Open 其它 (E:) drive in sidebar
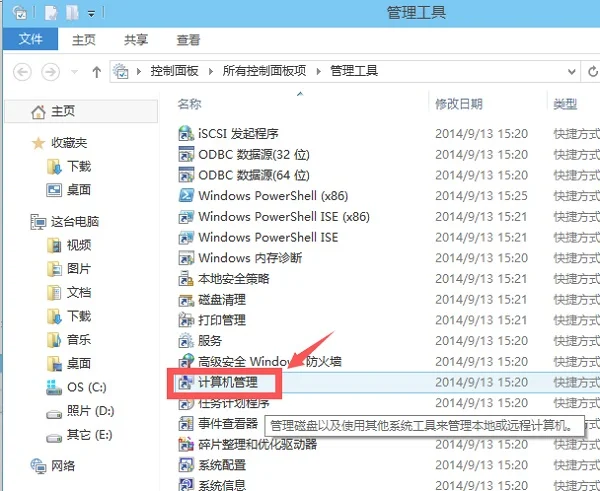The width and height of the screenshot is (600, 491). (x=90, y=434)
